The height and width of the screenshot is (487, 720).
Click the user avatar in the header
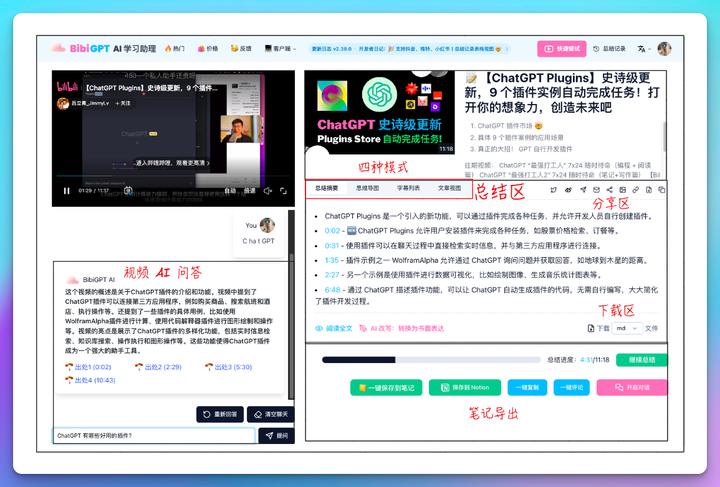[664, 49]
